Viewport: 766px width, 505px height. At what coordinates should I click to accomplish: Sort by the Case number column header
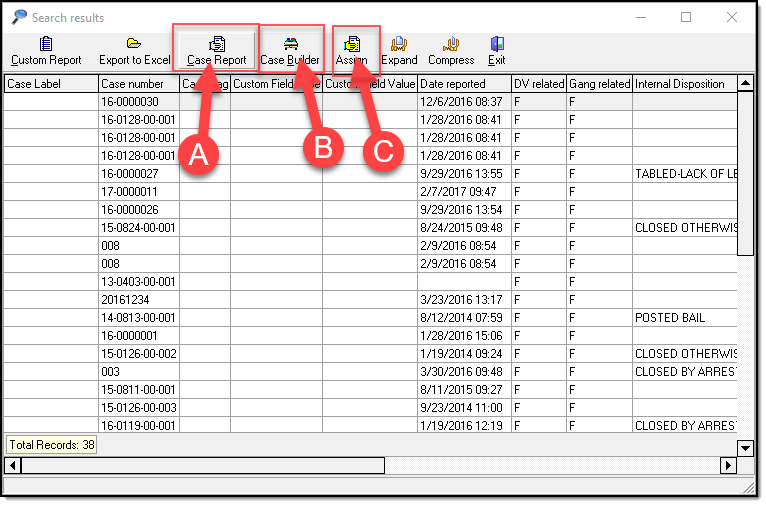(x=138, y=84)
